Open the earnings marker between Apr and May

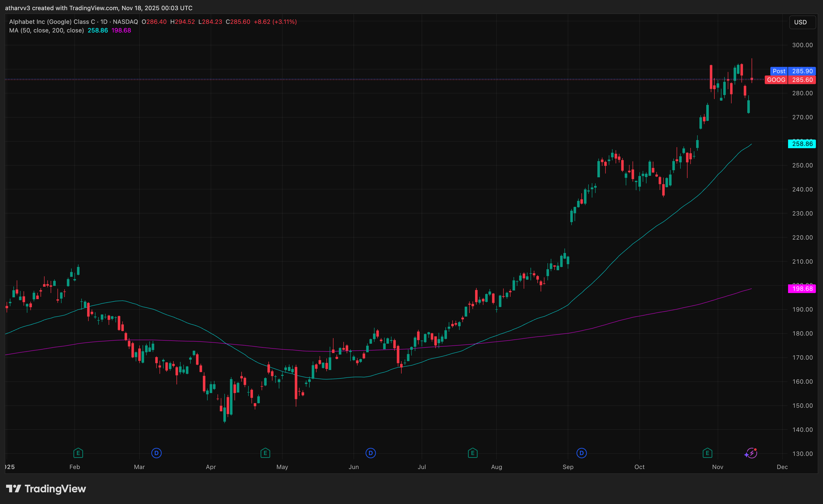pos(265,453)
